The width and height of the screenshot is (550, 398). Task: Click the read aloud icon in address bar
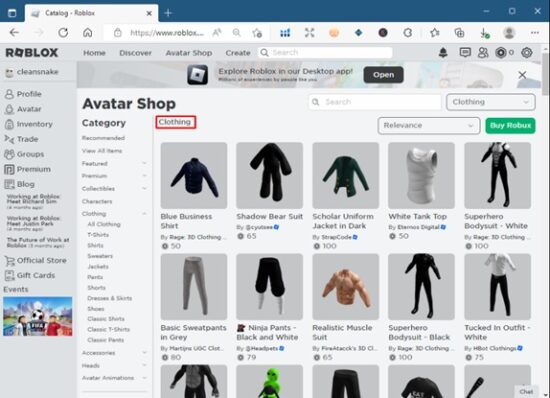tap(217, 33)
